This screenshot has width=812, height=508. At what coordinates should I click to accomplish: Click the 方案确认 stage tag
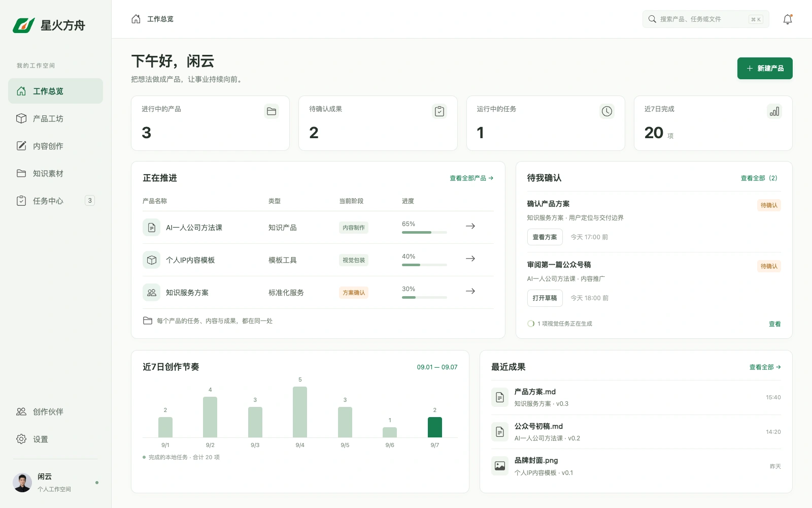[354, 293]
